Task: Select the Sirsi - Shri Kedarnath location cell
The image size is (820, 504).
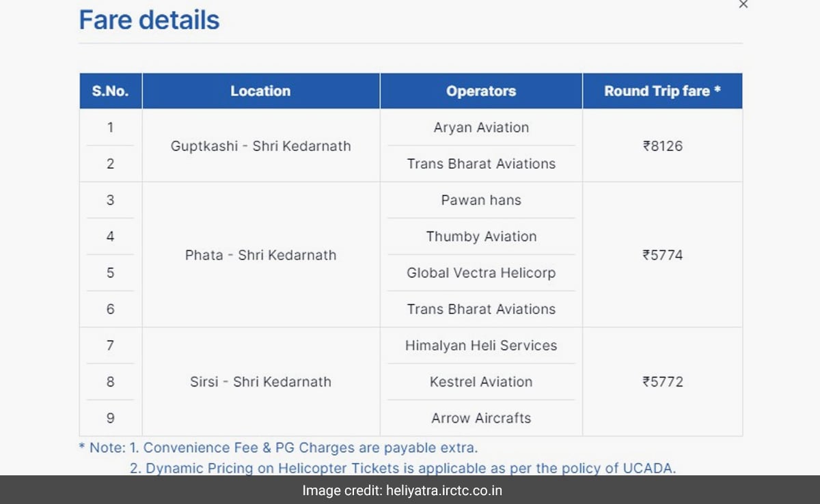Action: pyautogui.click(x=260, y=382)
